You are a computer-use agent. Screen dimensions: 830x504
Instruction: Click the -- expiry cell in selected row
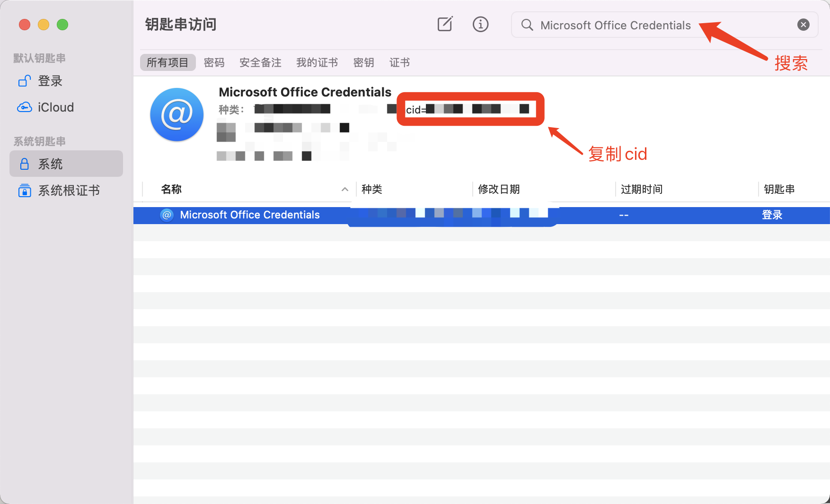point(624,215)
